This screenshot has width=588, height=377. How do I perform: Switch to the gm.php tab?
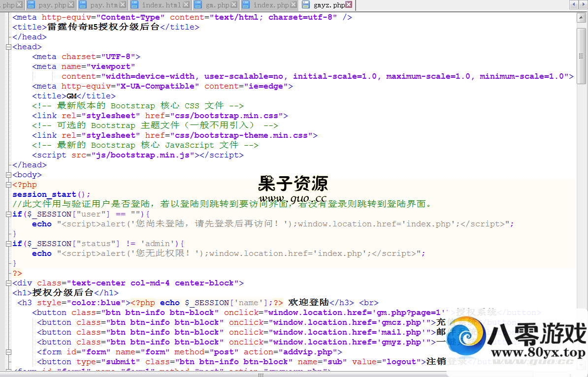(x=216, y=5)
